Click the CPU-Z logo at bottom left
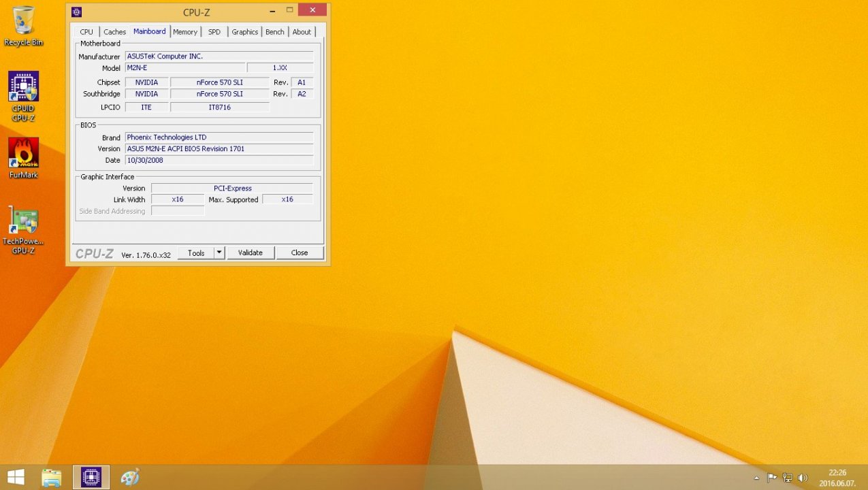868x490 pixels. [x=95, y=254]
